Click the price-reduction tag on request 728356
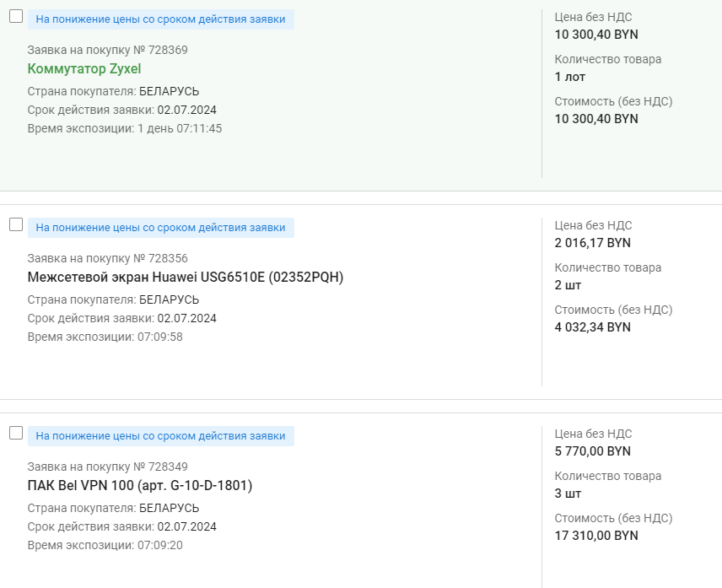 tap(160, 227)
